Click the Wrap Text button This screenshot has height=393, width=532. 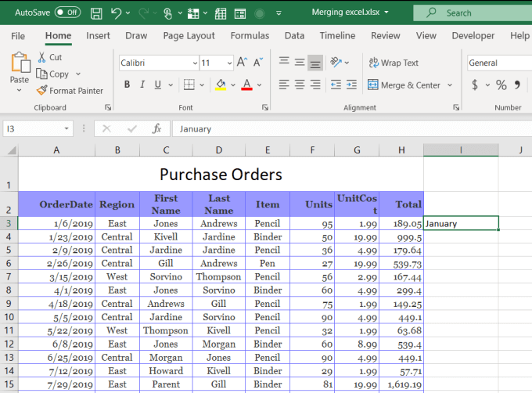click(x=394, y=63)
